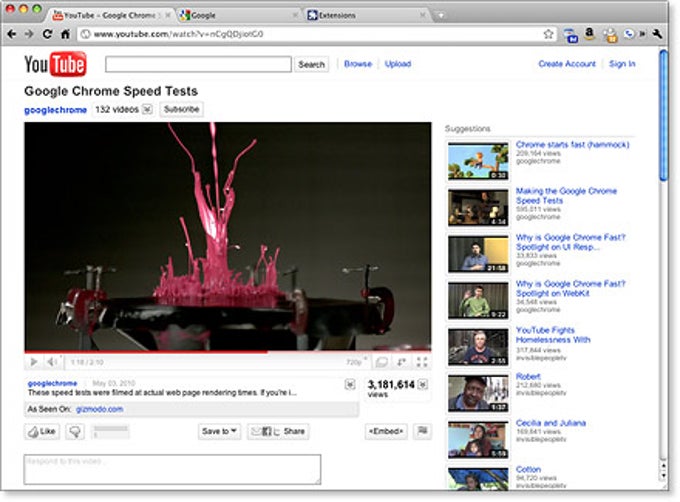Open Chrome's wrench settings menu

(657, 34)
